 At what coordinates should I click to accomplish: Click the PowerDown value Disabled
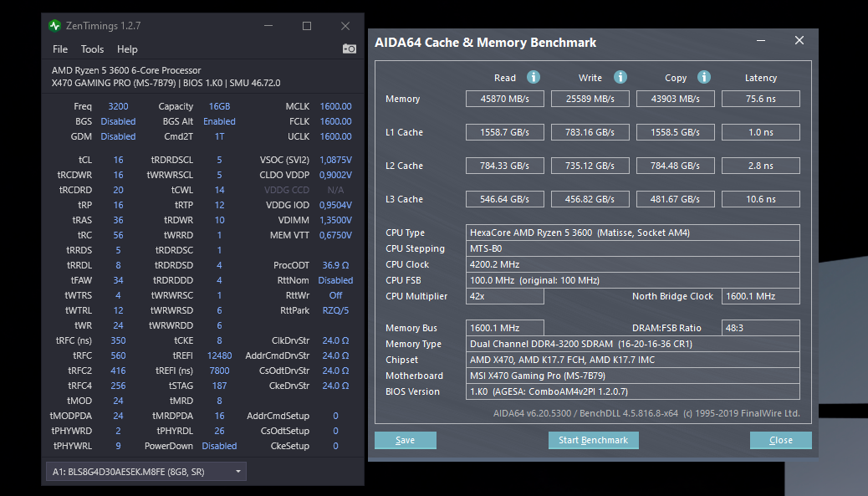tap(219, 446)
